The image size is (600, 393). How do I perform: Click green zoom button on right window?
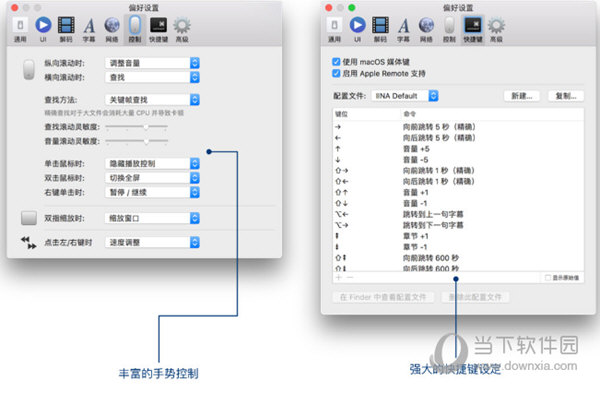pos(352,8)
